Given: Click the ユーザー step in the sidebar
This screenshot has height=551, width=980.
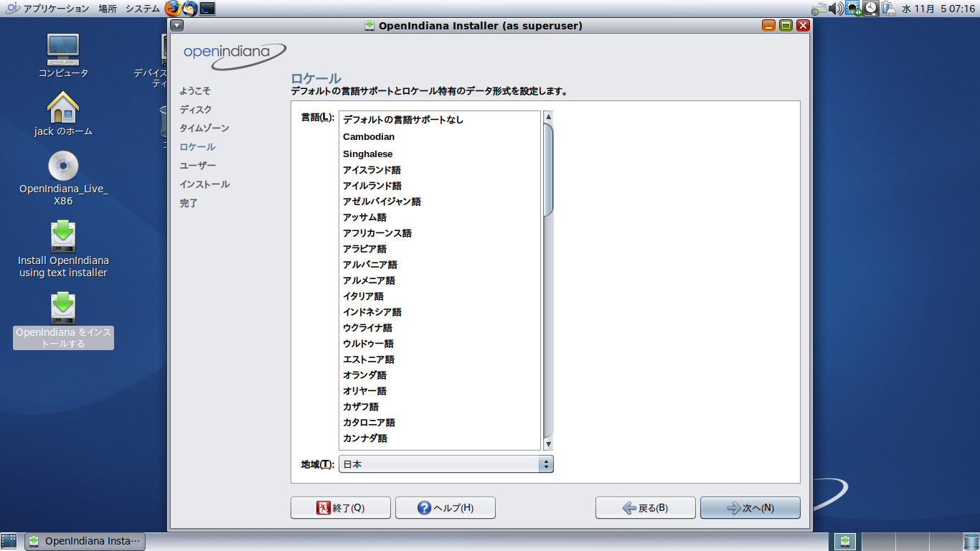Looking at the screenshot, I should 197,166.
